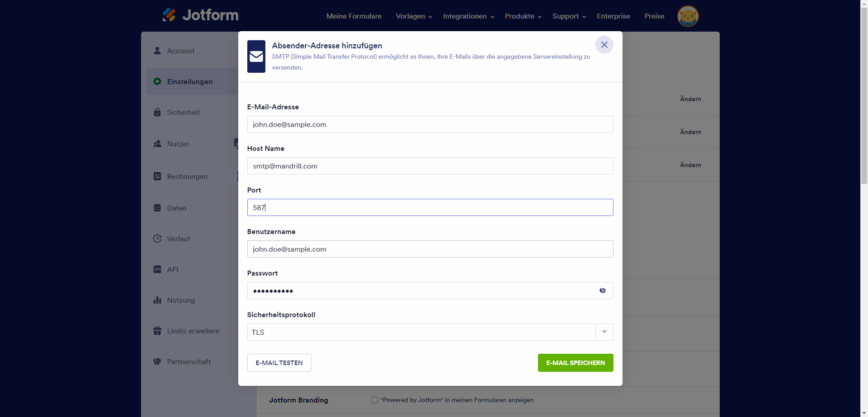Open Meine Formulare in top navigation
The height and width of the screenshot is (417, 868).
tap(354, 16)
